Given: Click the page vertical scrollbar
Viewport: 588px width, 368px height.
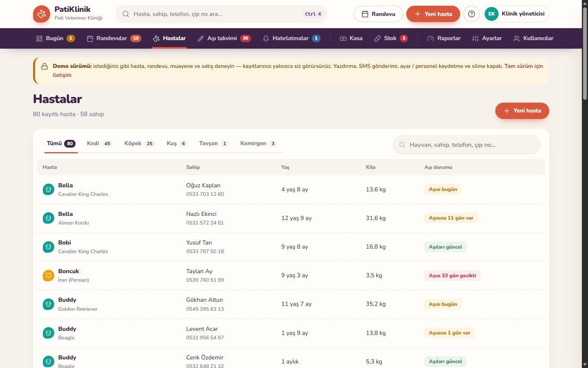Looking at the screenshot, I should point(585,184).
